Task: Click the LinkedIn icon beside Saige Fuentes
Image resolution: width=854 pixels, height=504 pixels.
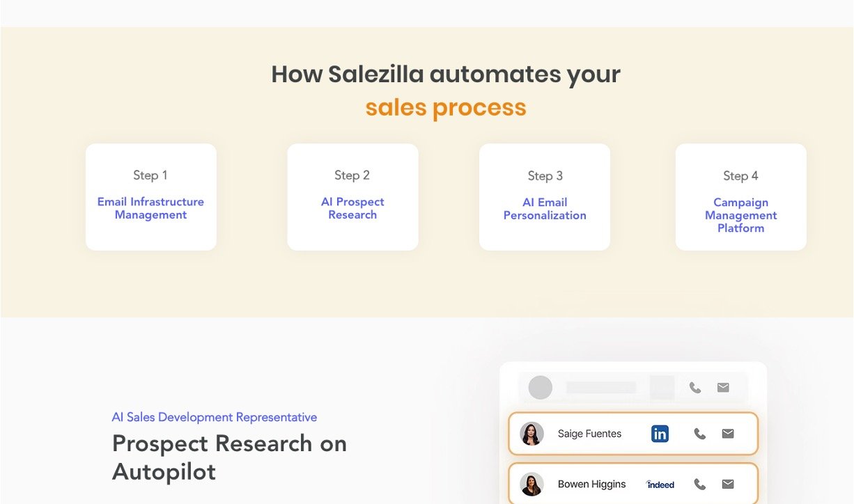Action: (660, 434)
